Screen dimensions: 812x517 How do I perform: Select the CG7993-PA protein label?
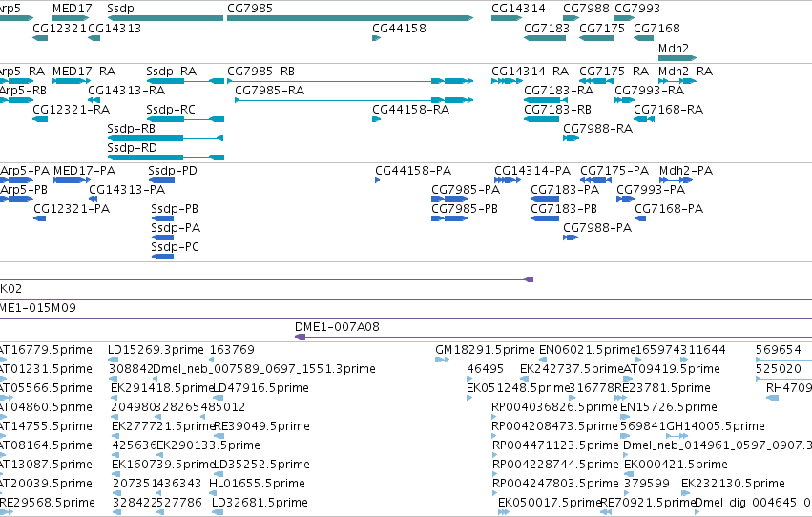coord(651,190)
